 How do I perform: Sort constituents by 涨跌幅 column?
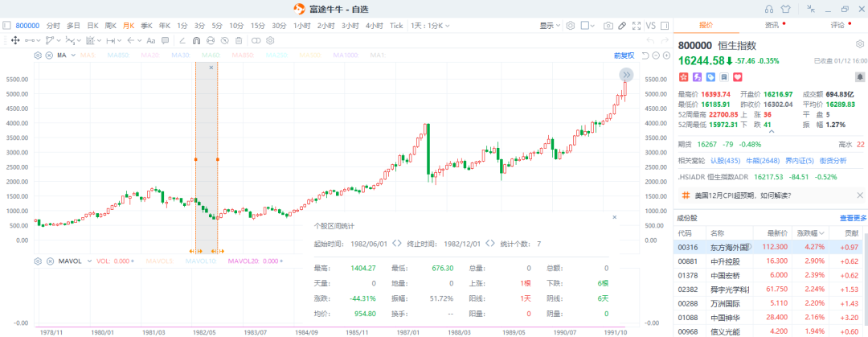[x=809, y=233]
